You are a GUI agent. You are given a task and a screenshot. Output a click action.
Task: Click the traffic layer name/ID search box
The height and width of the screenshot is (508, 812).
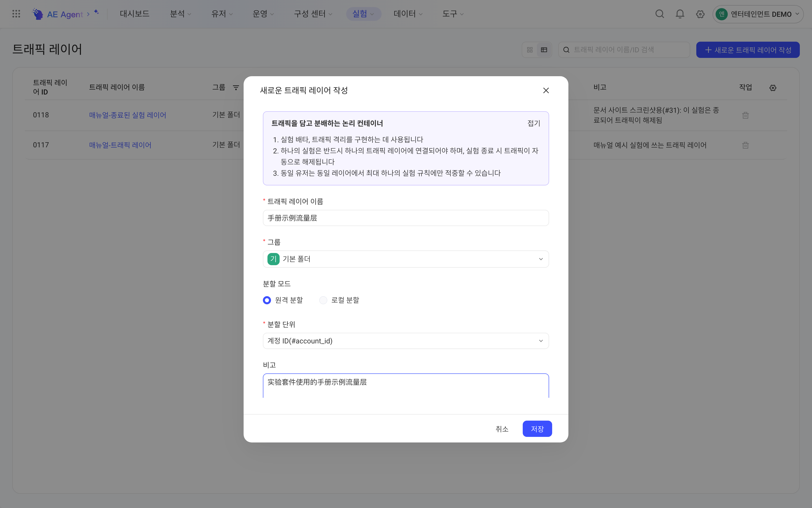pyautogui.click(x=624, y=50)
